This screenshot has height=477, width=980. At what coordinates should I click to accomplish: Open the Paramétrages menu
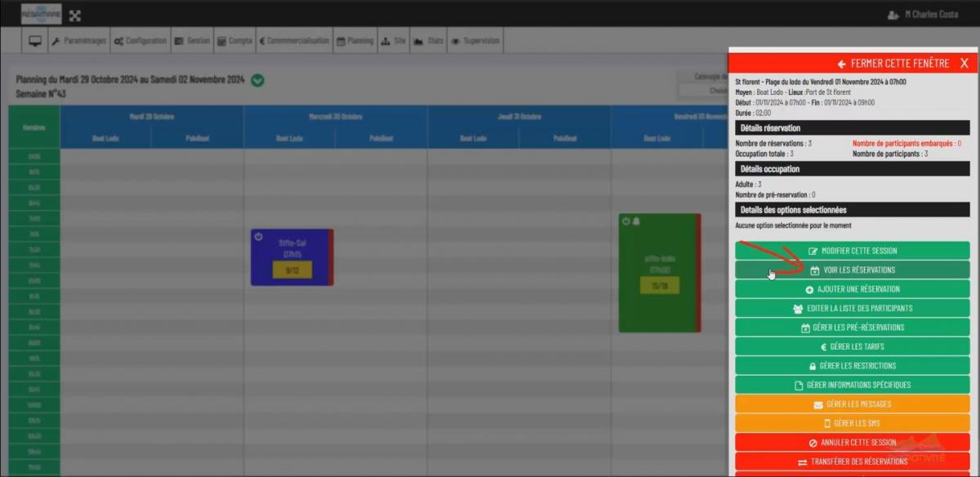78,41
